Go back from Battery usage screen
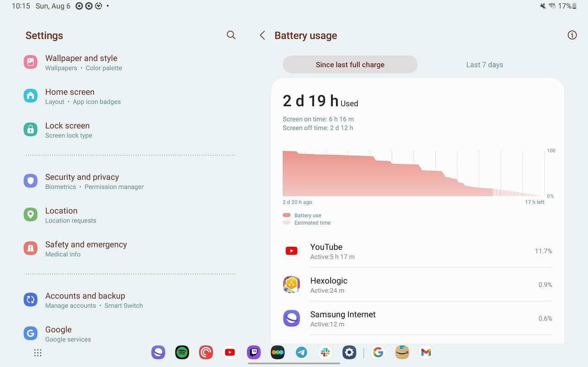588x367 pixels. (262, 35)
